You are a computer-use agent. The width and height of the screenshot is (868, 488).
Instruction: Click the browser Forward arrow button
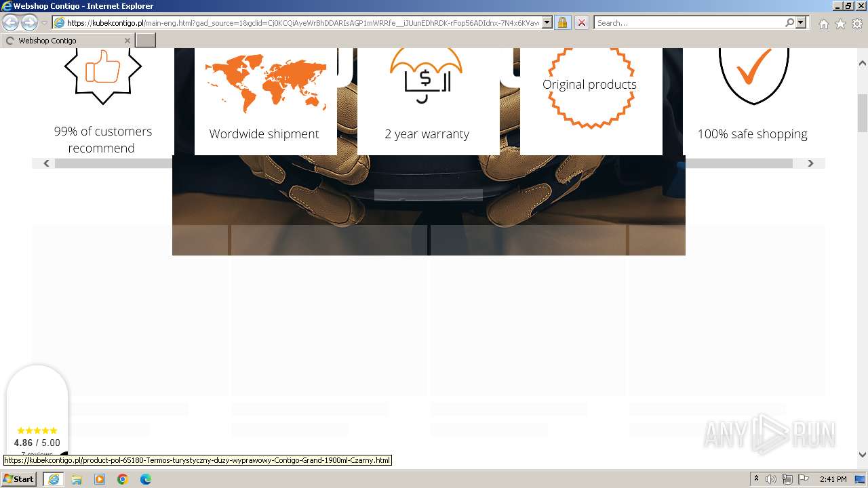point(29,23)
